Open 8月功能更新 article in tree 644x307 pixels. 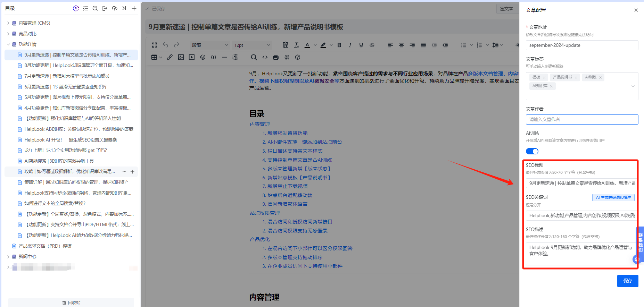point(79,65)
